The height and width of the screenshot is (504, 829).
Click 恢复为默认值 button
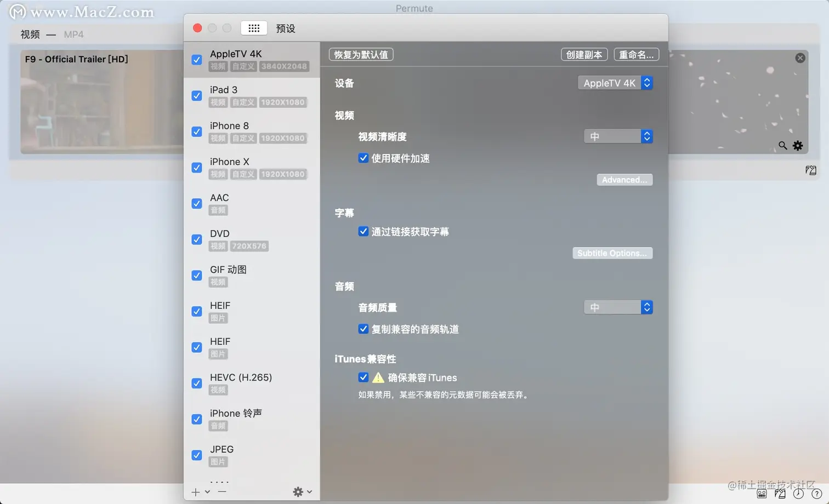(361, 55)
